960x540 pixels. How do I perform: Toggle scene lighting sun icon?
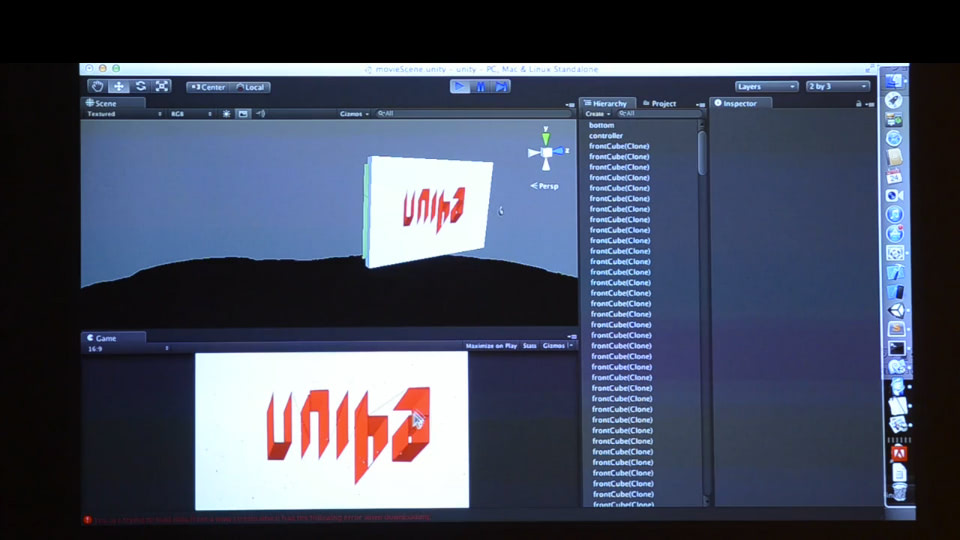pyautogui.click(x=226, y=114)
